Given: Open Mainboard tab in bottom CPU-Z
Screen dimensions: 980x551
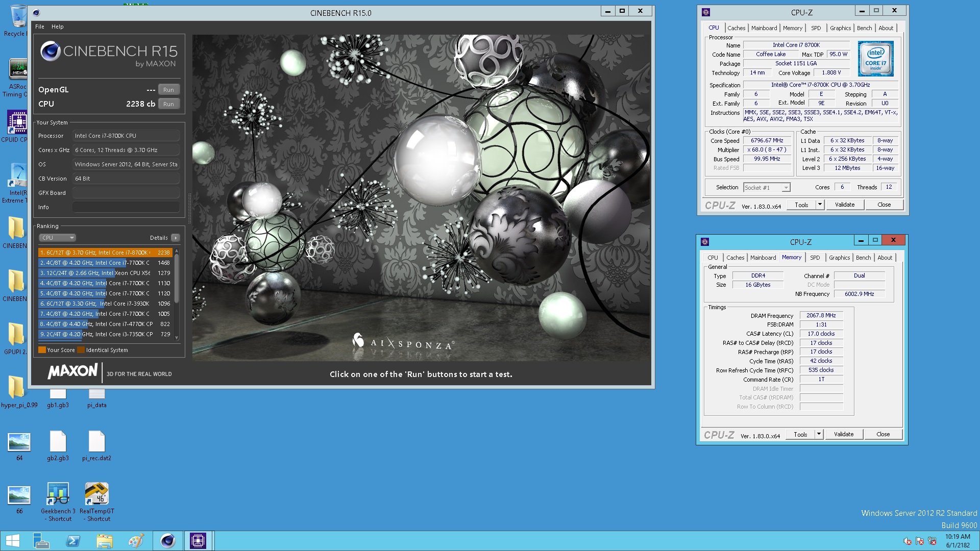Looking at the screenshot, I should [763, 258].
